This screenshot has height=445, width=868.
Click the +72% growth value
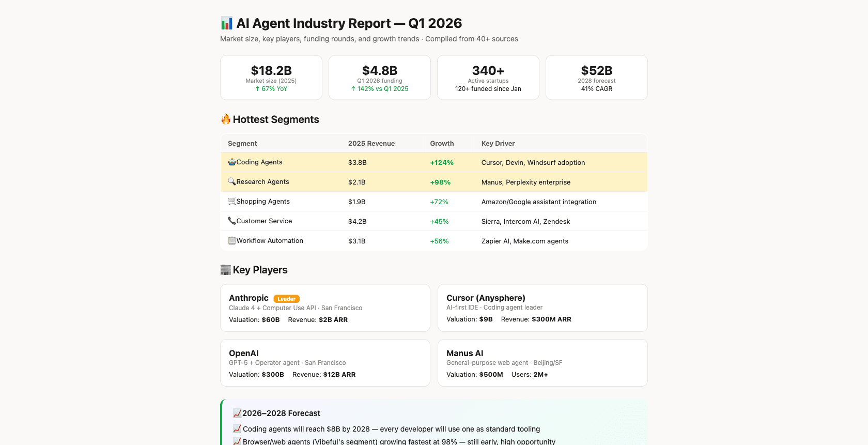coord(439,202)
